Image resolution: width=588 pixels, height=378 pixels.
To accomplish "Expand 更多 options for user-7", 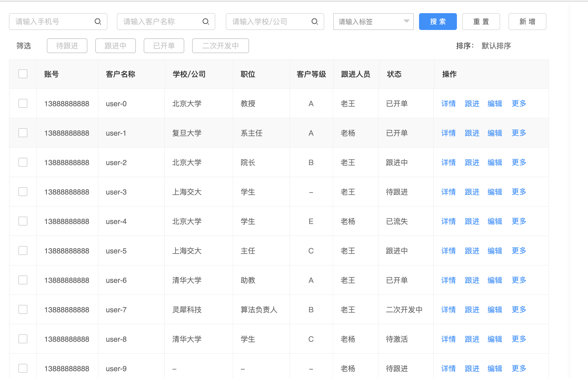I will click(x=519, y=310).
